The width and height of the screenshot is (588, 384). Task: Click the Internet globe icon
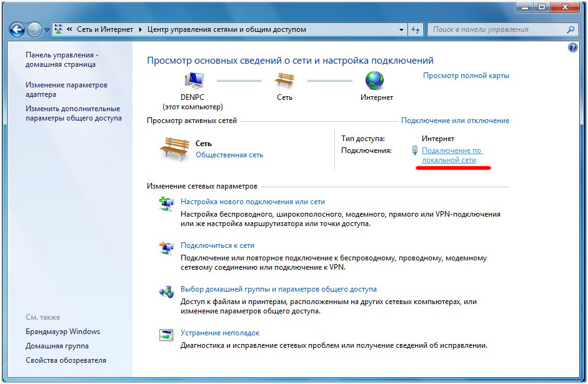(375, 80)
